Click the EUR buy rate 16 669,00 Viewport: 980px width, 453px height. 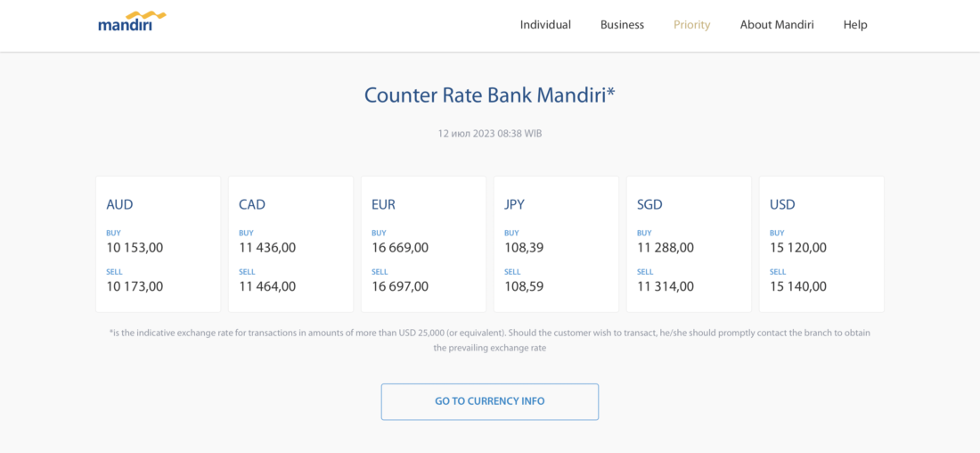click(x=400, y=248)
